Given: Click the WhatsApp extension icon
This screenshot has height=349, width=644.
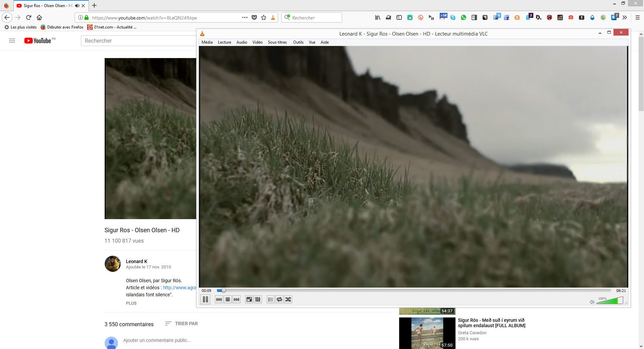Looking at the screenshot, I should coord(464,17).
